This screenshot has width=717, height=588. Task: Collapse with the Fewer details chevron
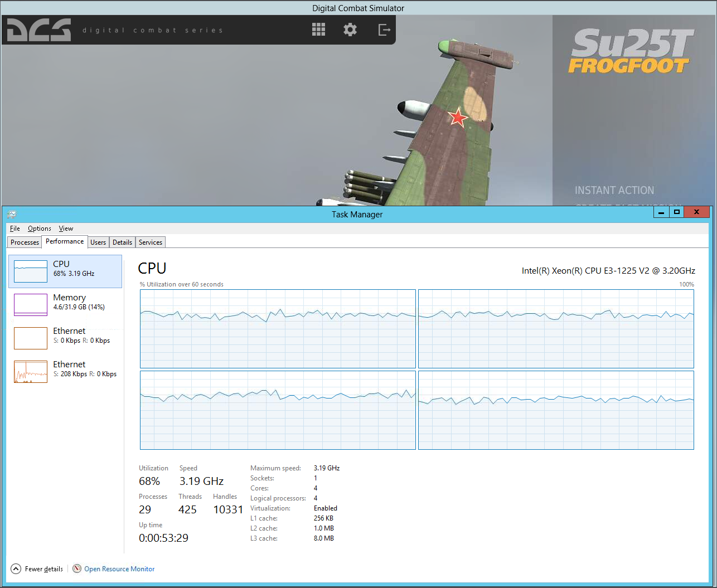click(x=16, y=568)
